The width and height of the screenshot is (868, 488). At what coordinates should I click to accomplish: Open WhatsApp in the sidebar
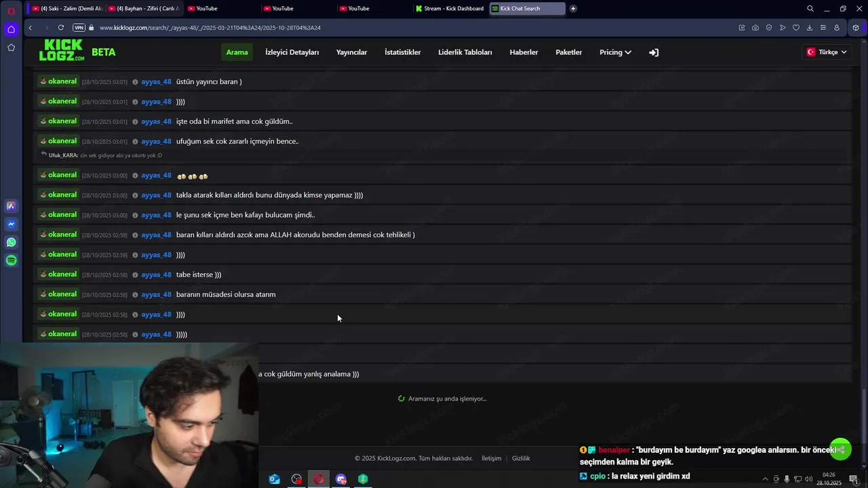click(x=11, y=242)
